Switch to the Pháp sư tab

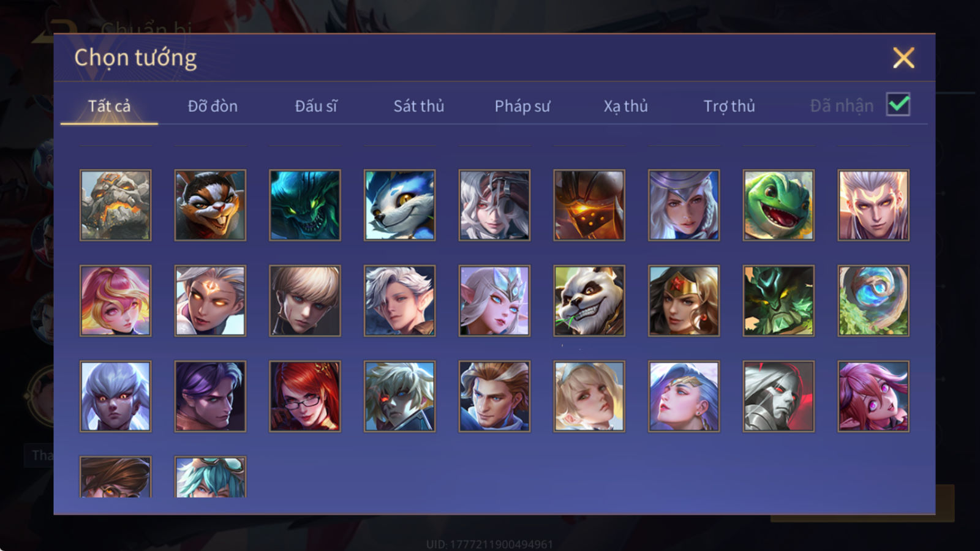(522, 106)
